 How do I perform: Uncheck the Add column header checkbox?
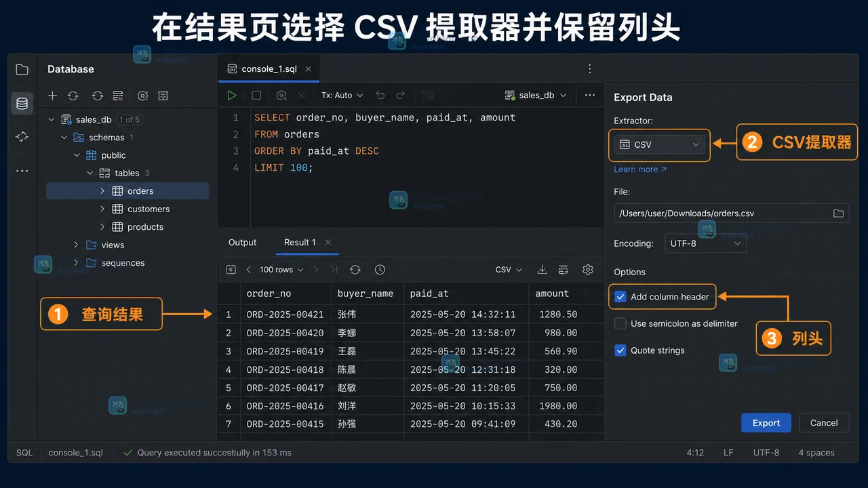coord(620,297)
